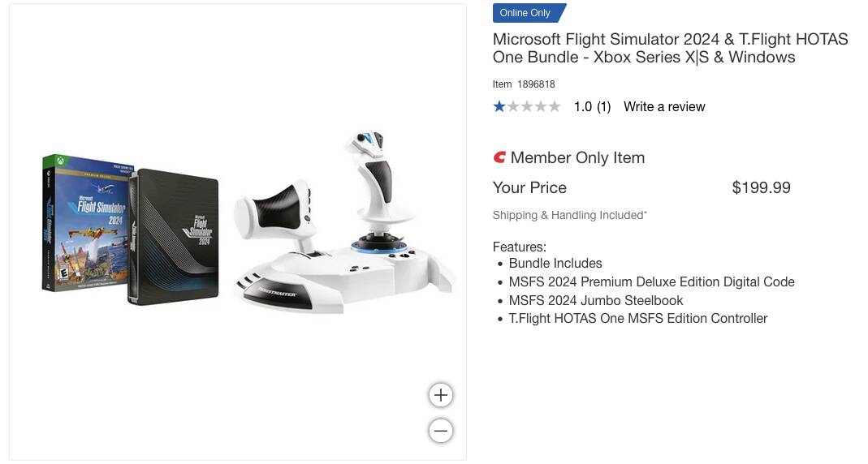Viewport: 868px width, 464px height.
Task: Click the red Costco logo beside Member Only Item
Action: click(499, 157)
